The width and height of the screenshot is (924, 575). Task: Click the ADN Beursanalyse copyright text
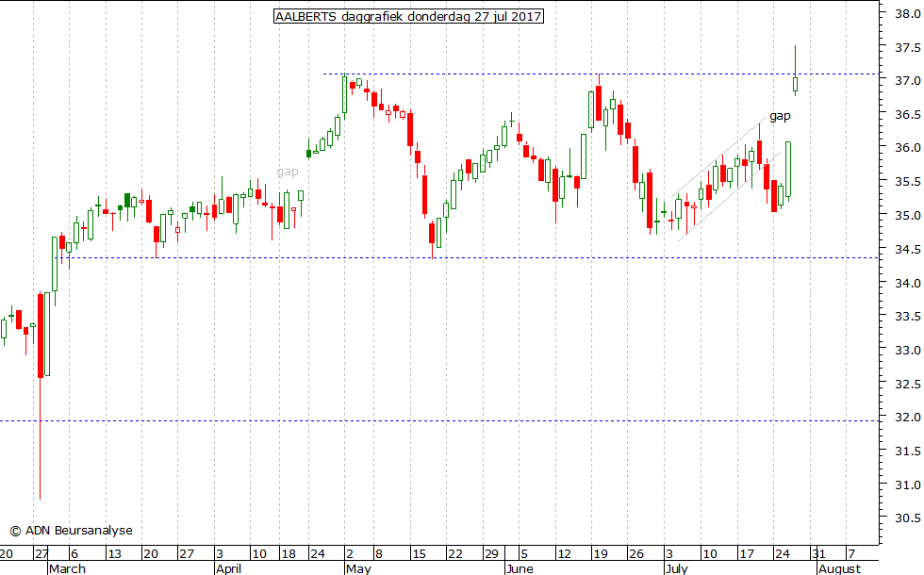click(x=72, y=530)
